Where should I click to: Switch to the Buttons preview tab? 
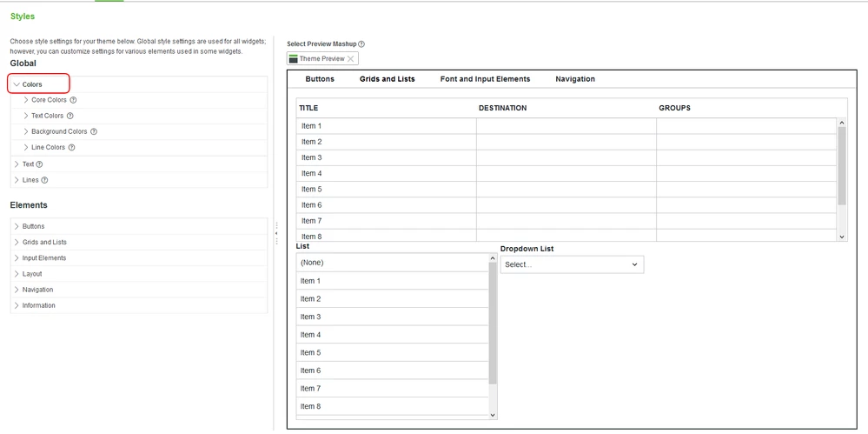pos(320,79)
